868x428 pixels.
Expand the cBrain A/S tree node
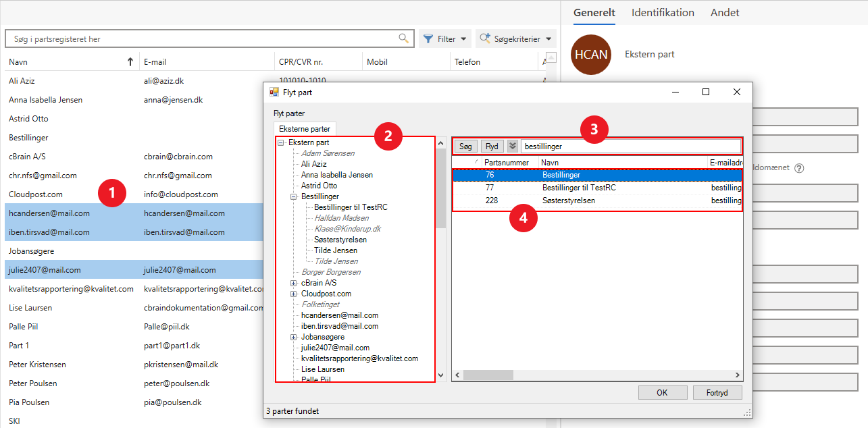(x=294, y=283)
